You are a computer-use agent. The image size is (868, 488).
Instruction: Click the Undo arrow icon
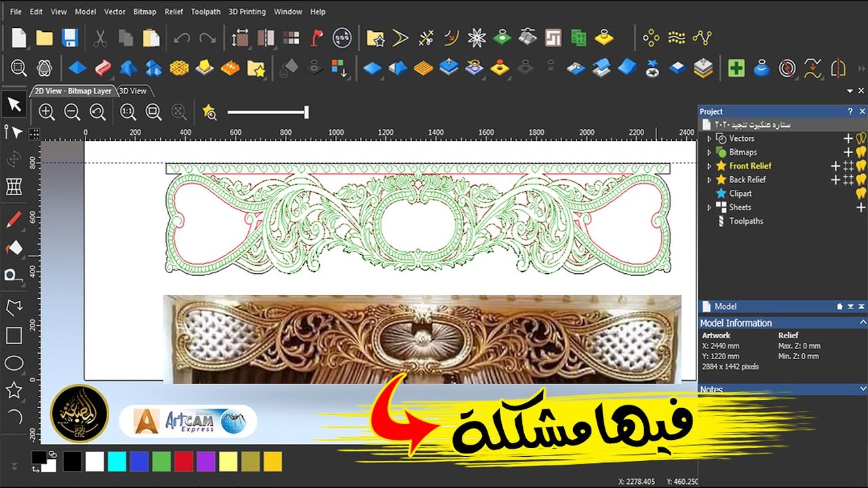coord(182,38)
